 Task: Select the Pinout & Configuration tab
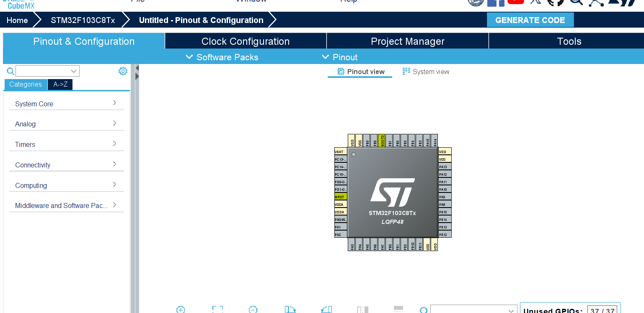pos(84,41)
